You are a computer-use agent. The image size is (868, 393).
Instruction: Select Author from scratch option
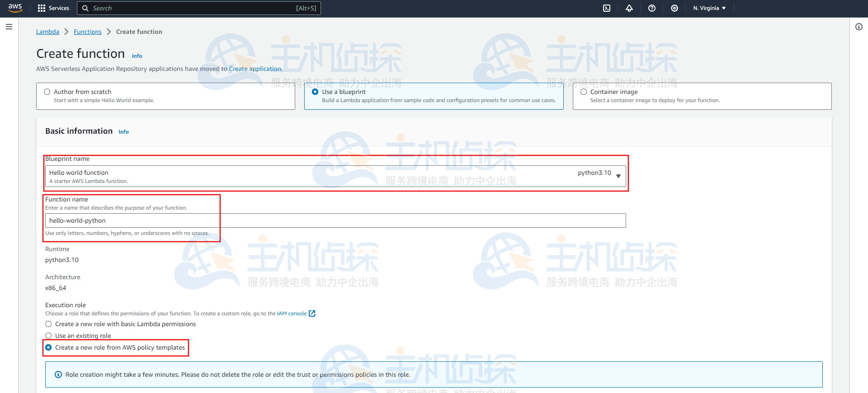click(x=47, y=92)
